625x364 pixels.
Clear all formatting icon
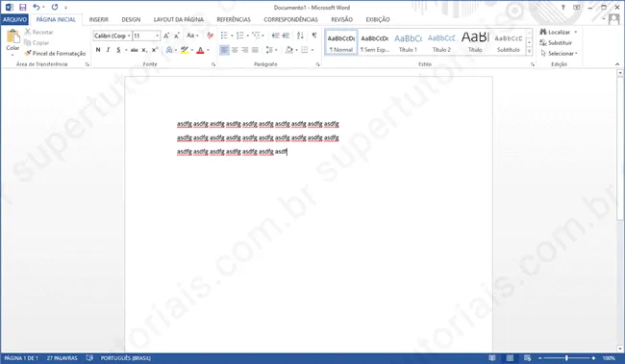pyautogui.click(x=210, y=36)
